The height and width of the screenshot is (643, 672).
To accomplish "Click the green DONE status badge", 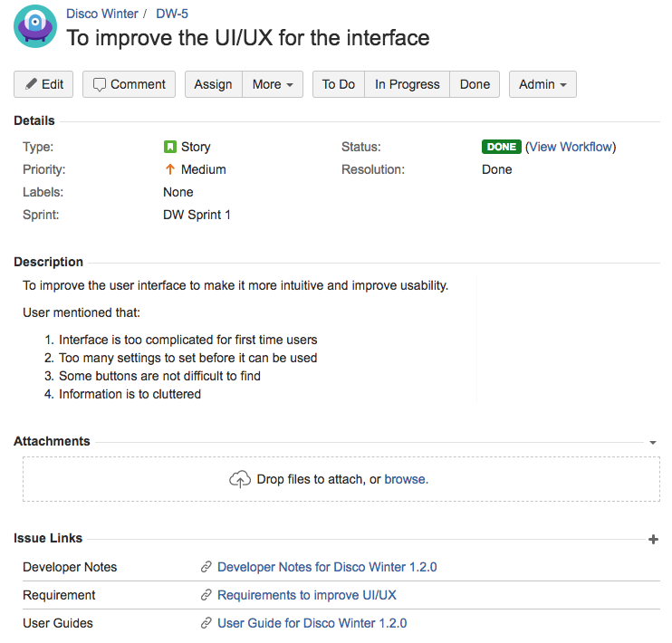I will [x=501, y=147].
